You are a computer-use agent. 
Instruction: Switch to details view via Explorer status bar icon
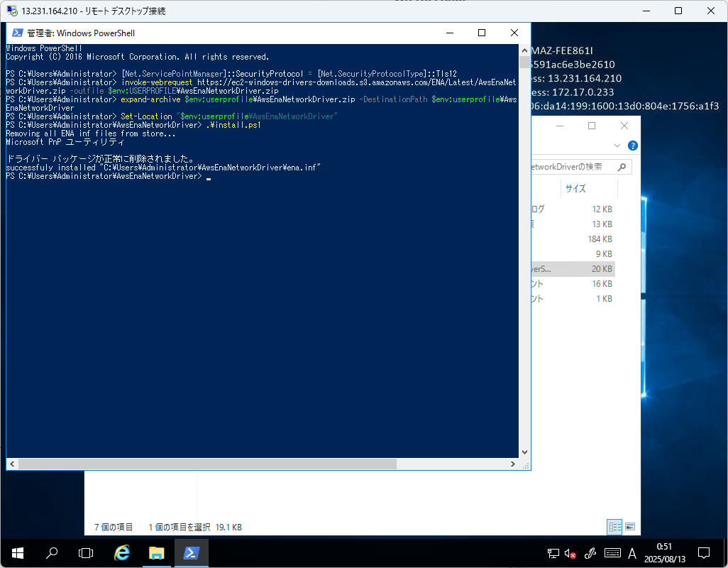614,527
